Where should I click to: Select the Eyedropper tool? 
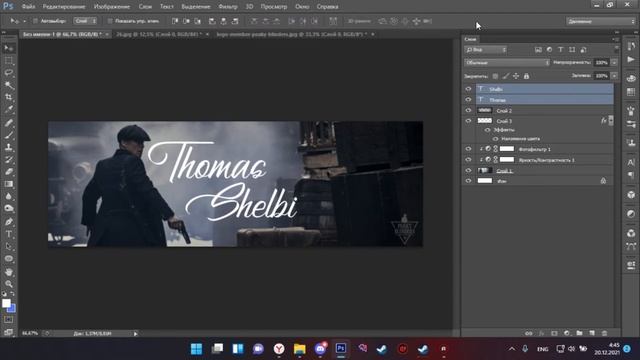click(9, 109)
